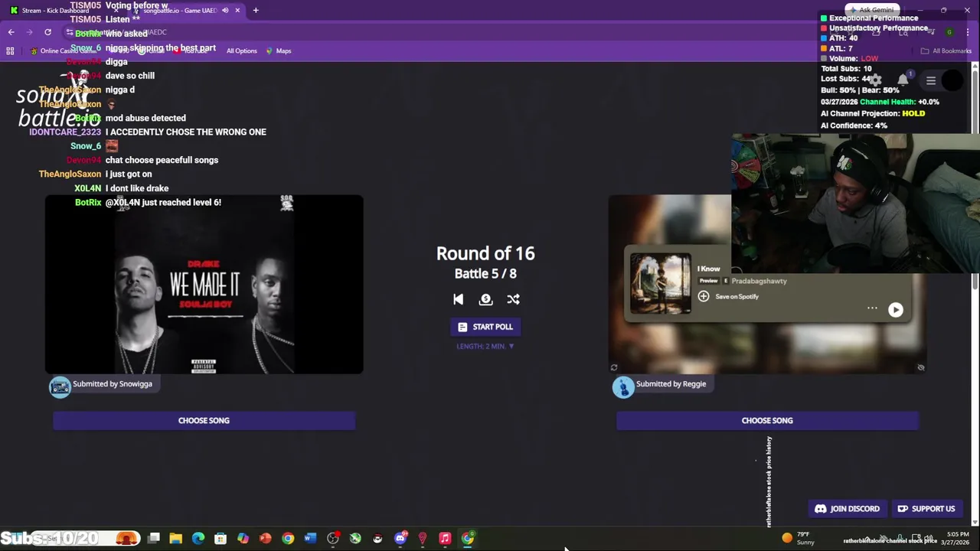Click the We Made It cover image
Image resolution: width=980 pixels, height=551 pixels.
click(x=204, y=284)
